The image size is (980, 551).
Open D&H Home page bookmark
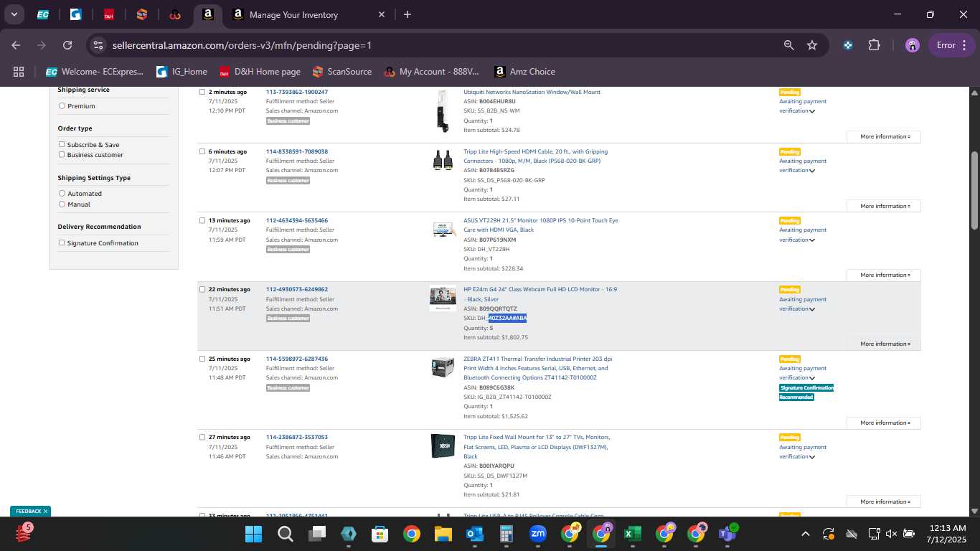point(260,72)
